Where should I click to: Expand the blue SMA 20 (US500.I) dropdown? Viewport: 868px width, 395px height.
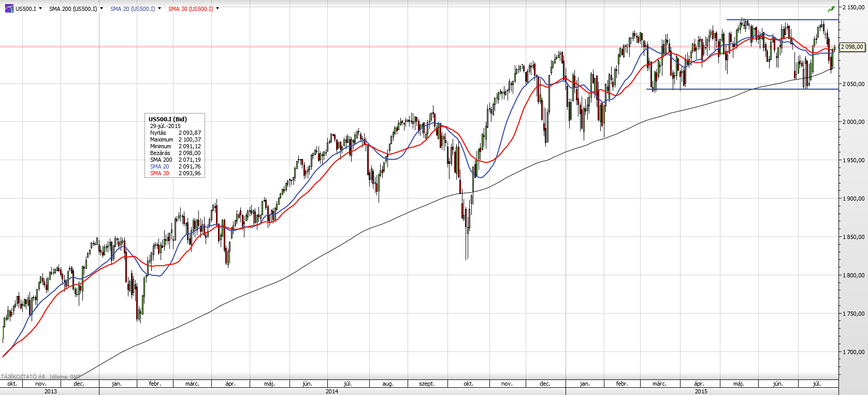tap(160, 8)
